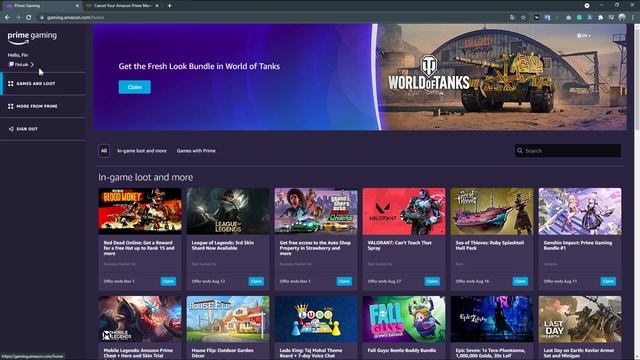Click the "Hello, Fin" greeting text
640x360 pixels.
[x=18, y=55]
